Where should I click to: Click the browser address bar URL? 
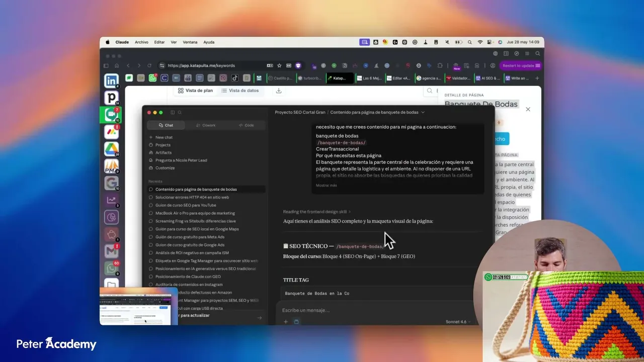click(x=201, y=65)
